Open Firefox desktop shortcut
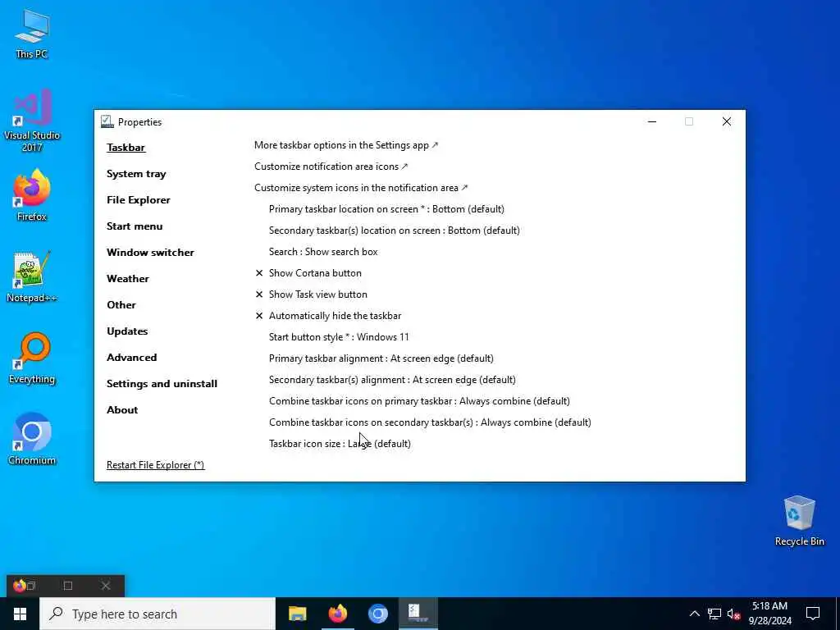 point(32,195)
